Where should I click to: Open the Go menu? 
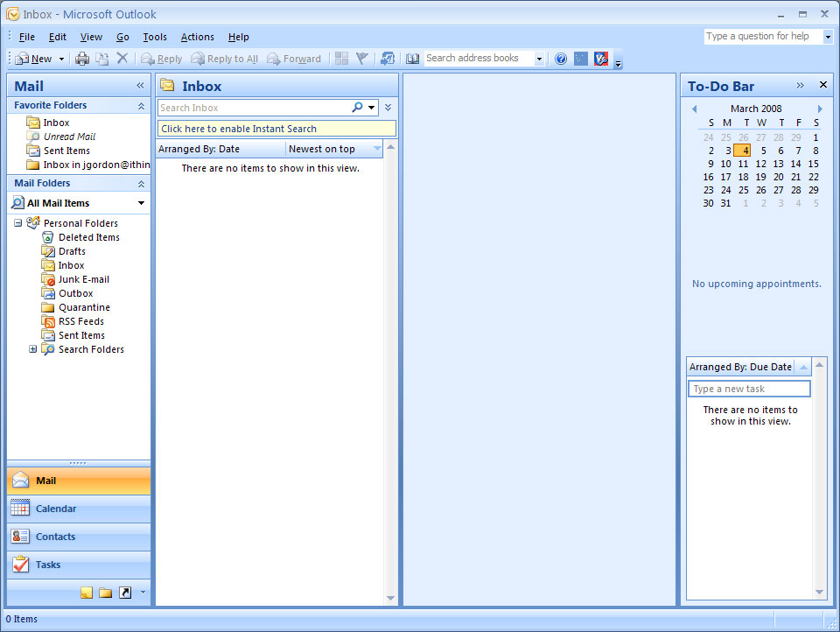point(122,37)
